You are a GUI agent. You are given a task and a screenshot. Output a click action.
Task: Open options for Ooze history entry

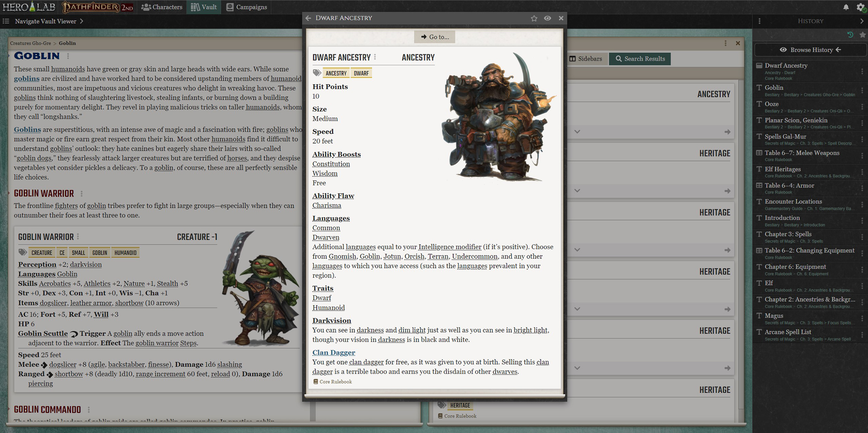(x=862, y=107)
